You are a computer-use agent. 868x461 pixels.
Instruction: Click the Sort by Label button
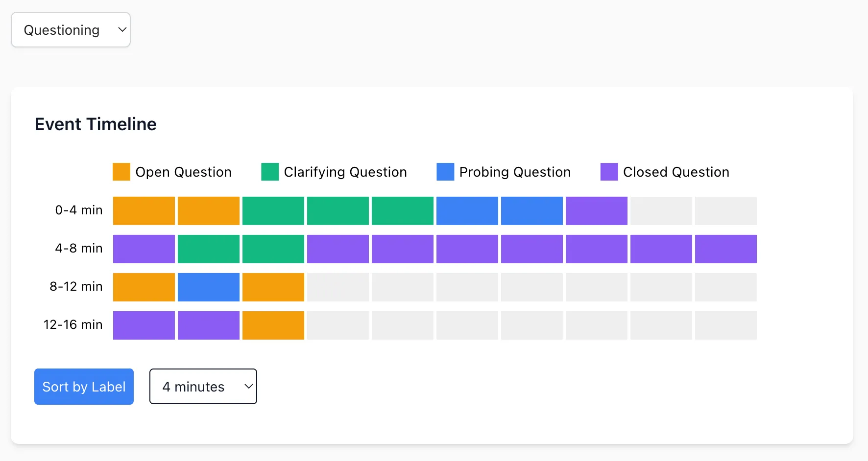tap(84, 387)
